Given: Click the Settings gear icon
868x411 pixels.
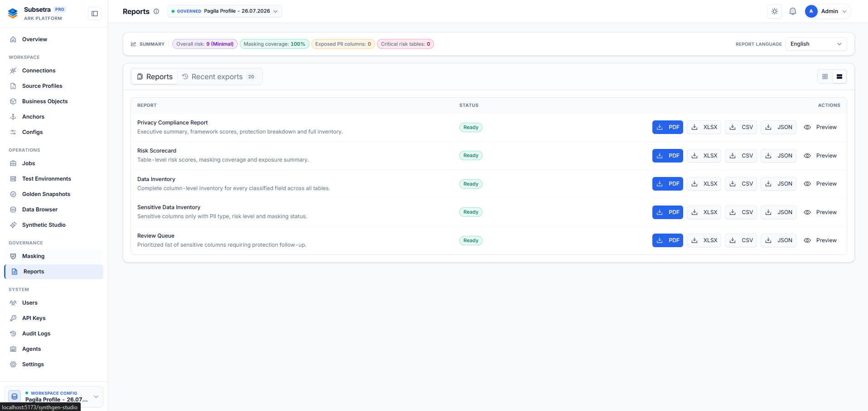Looking at the screenshot, I should 13,364.
